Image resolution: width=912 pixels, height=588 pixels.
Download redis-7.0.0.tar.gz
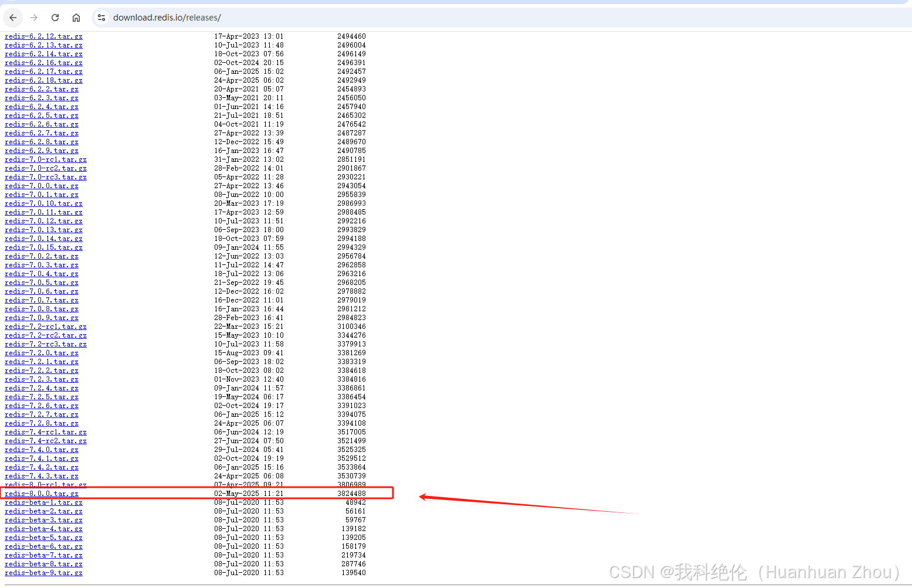[x=42, y=186]
